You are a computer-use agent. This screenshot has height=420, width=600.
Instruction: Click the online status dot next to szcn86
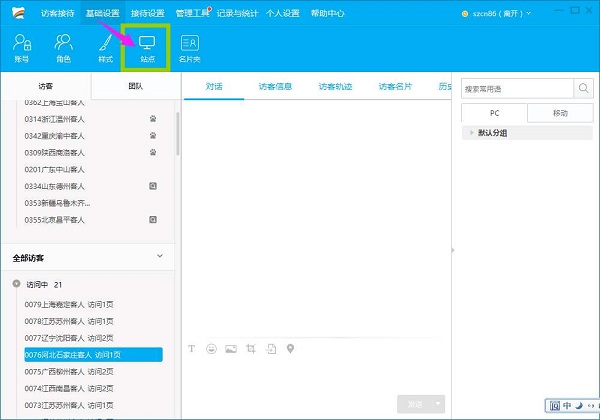(465, 14)
